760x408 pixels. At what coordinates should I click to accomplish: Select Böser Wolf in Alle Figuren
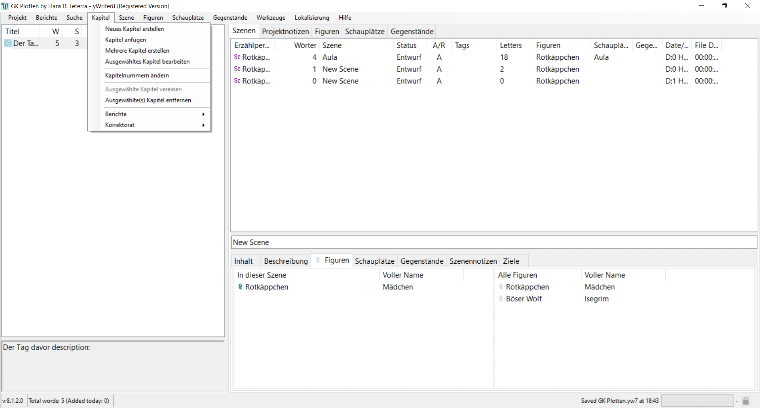click(x=523, y=299)
